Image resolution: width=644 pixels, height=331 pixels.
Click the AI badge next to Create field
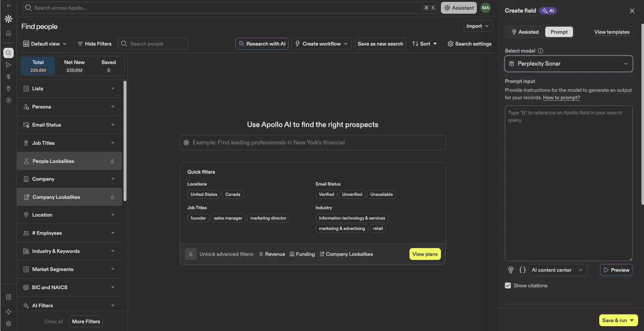tap(548, 11)
